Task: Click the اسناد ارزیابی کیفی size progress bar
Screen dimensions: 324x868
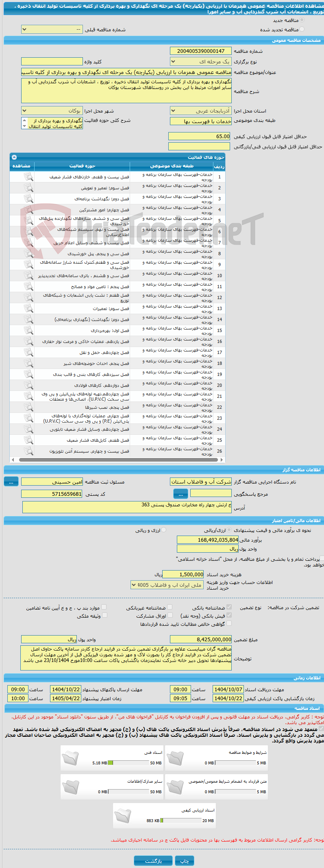Action: click(x=181, y=821)
